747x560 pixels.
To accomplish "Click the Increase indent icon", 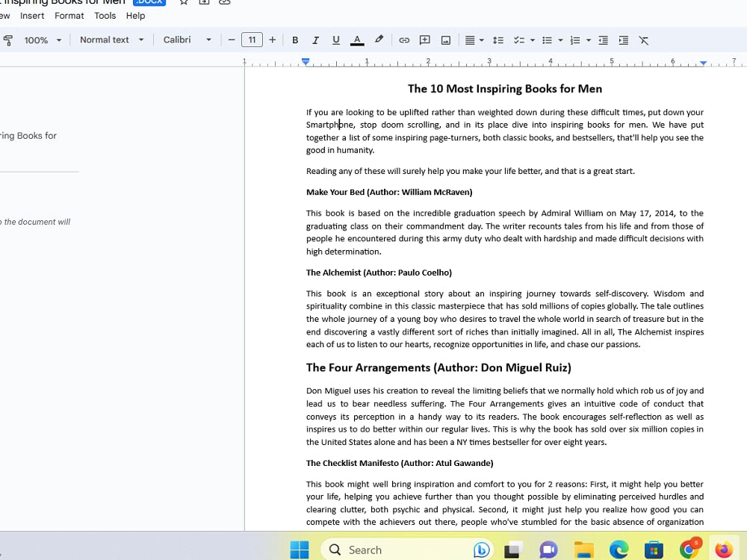I will [624, 40].
